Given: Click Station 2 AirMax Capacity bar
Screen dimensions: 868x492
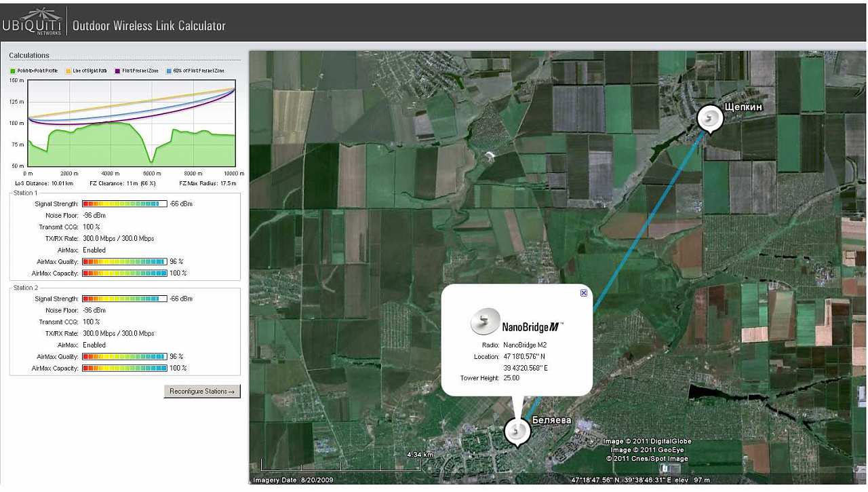Looking at the screenshot, I should (x=124, y=368).
